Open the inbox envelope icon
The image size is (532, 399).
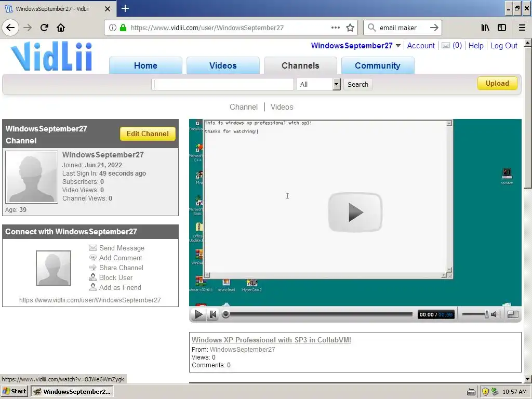[445, 46]
